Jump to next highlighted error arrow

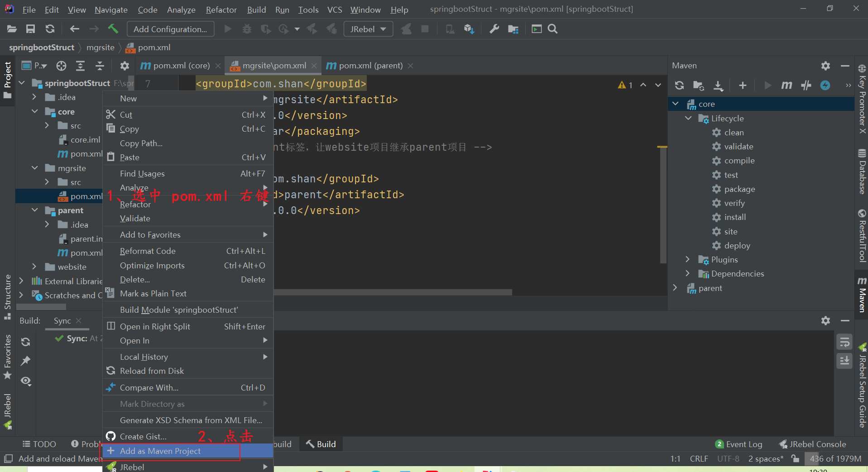pyautogui.click(x=658, y=85)
